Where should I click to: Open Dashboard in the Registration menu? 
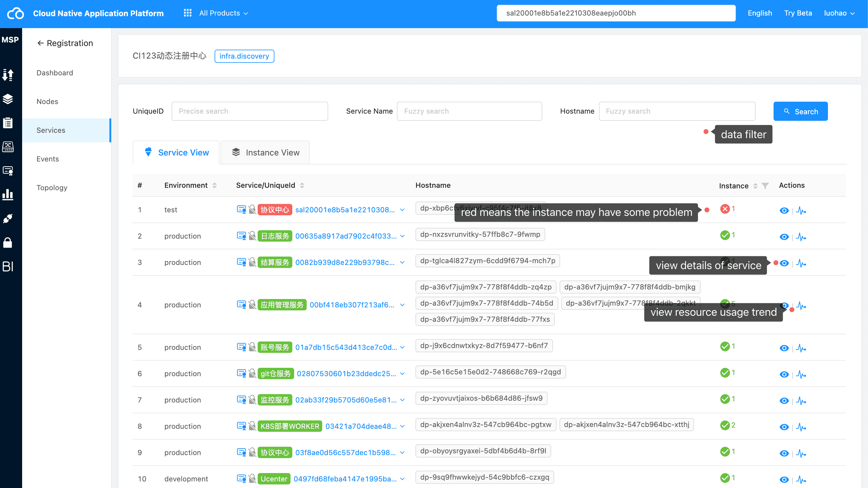55,73
